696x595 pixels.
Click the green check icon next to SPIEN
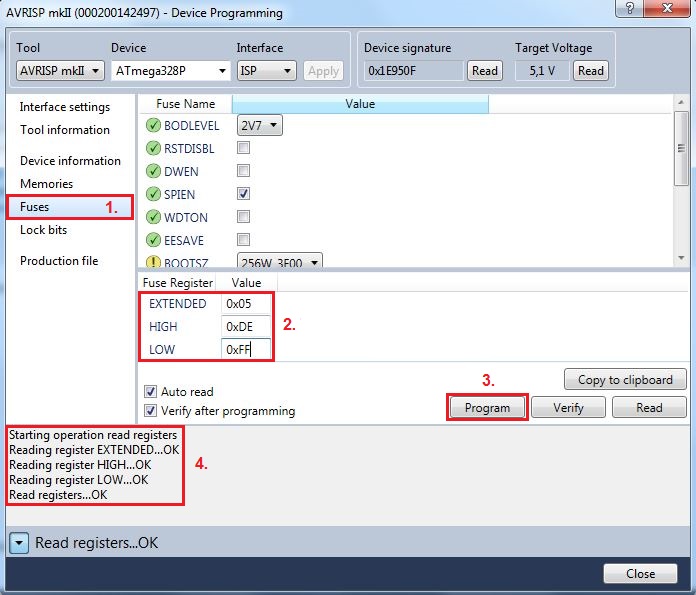[x=153, y=194]
